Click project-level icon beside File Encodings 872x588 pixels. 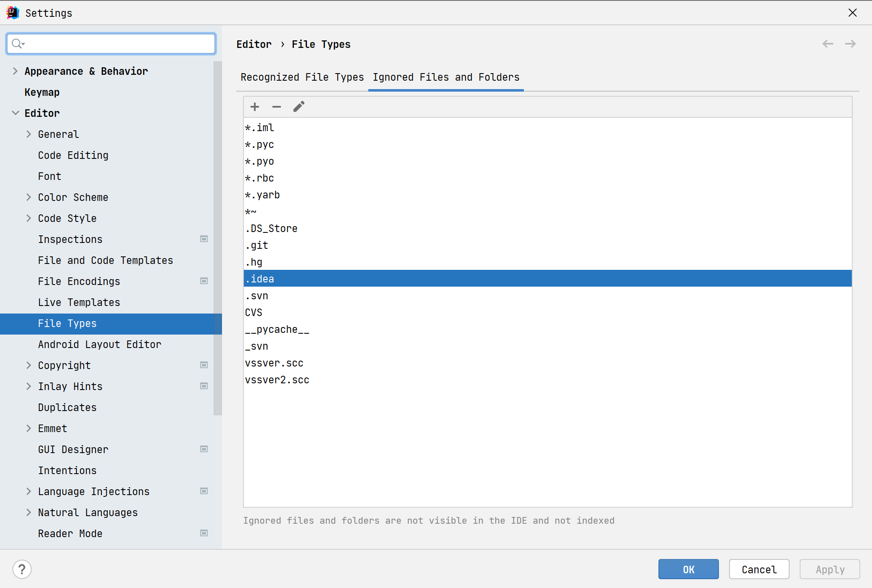pos(204,281)
